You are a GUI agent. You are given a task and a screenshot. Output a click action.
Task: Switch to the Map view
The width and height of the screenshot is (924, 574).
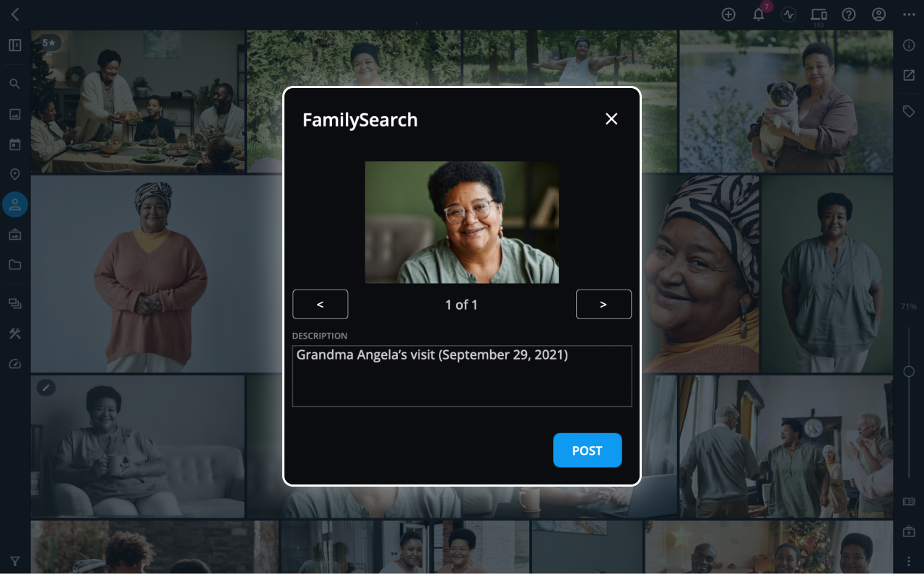click(14, 174)
